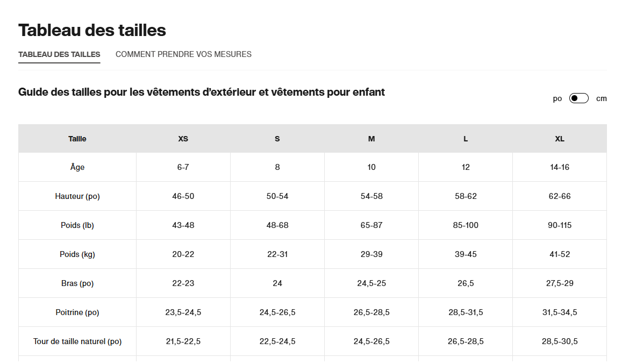Click the 14-16 age cell for XL
This screenshot has height=364, width=629.
[x=560, y=167]
